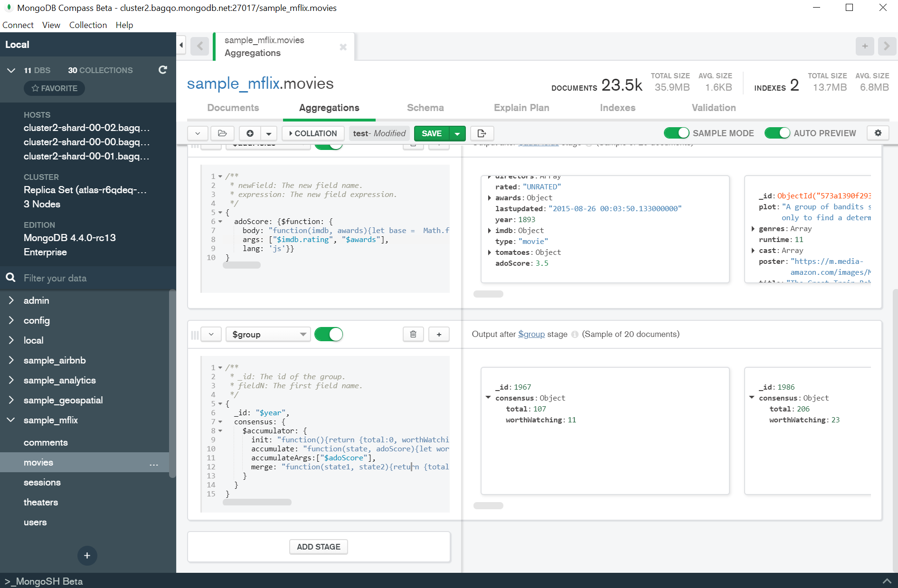Collapse the sidebar with the arrow handle

(x=181, y=46)
